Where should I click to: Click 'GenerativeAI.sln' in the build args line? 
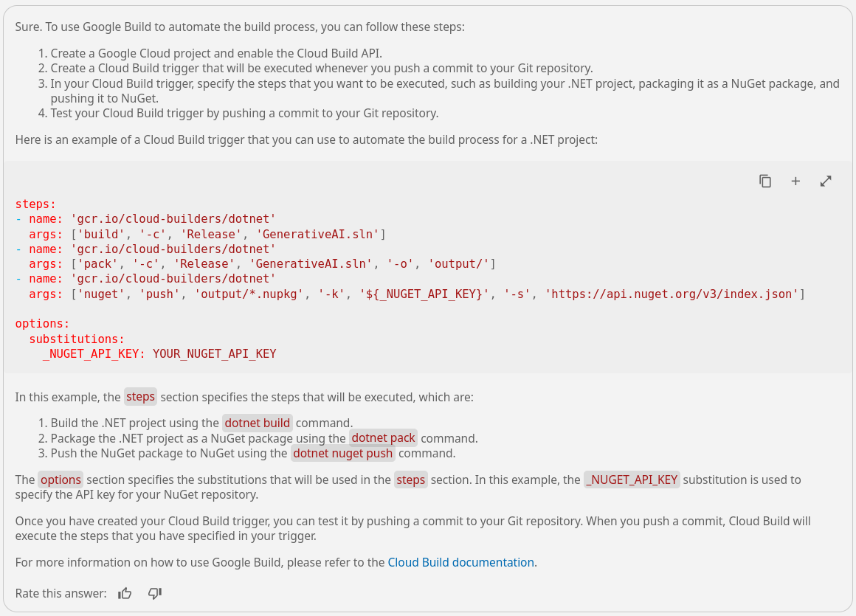[318, 234]
